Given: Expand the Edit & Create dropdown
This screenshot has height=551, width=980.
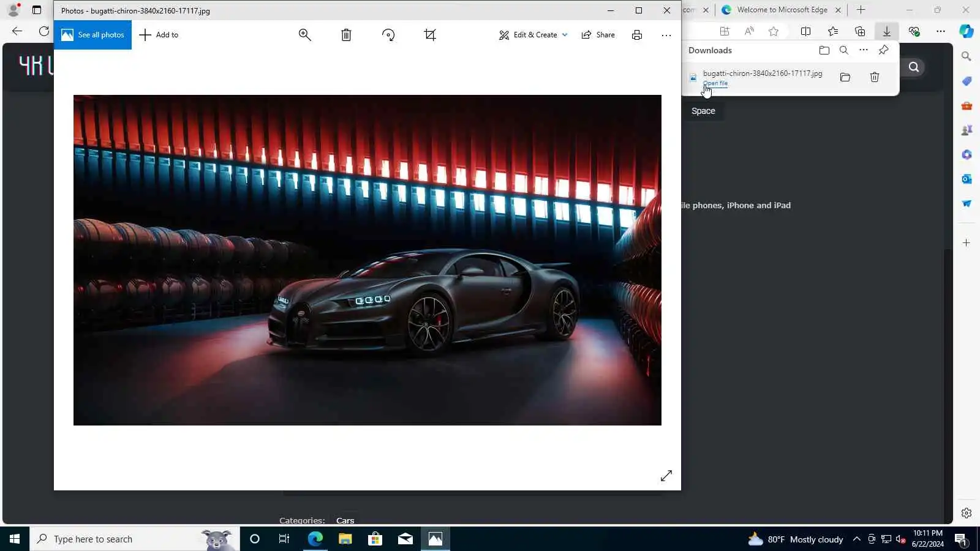Looking at the screenshot, I should (533, 35).
